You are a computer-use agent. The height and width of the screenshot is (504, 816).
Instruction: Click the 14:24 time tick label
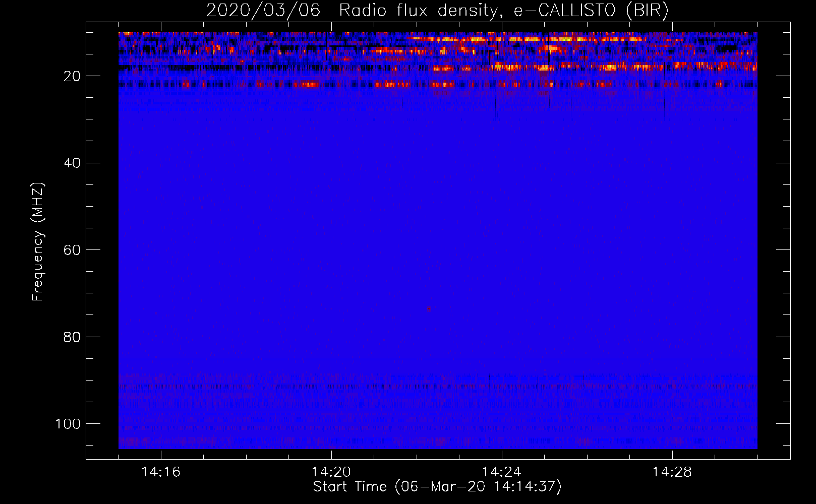(502, 472)
